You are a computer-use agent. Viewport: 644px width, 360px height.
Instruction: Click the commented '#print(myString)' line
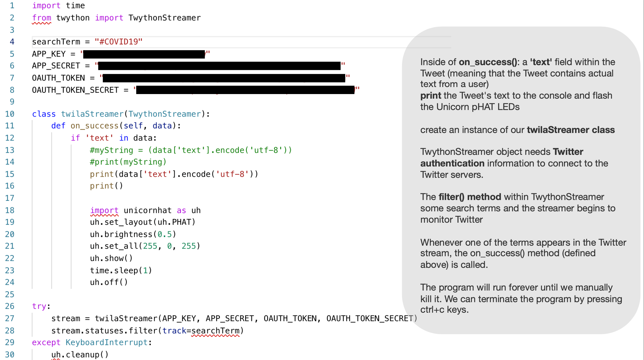(128, 162)
